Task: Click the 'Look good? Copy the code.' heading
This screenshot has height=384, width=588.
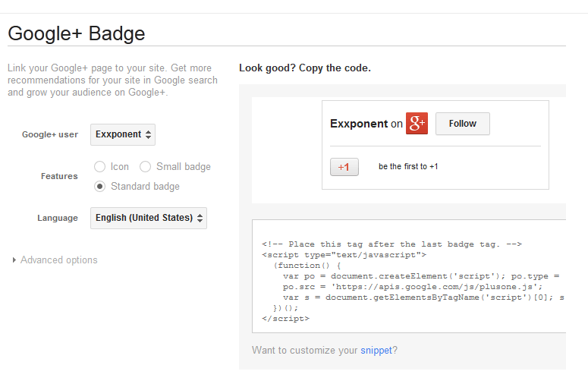Action: click(x=305, y=68)
